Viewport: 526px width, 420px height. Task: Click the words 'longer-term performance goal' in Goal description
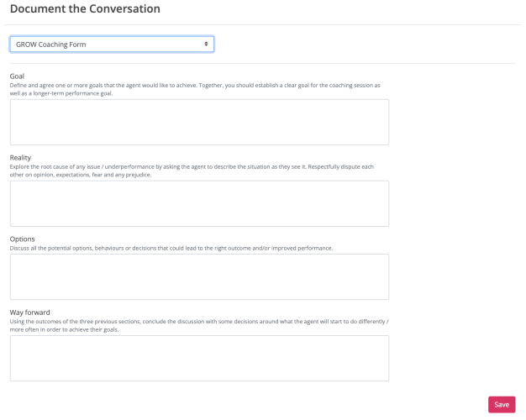click(x=73, y=93)
